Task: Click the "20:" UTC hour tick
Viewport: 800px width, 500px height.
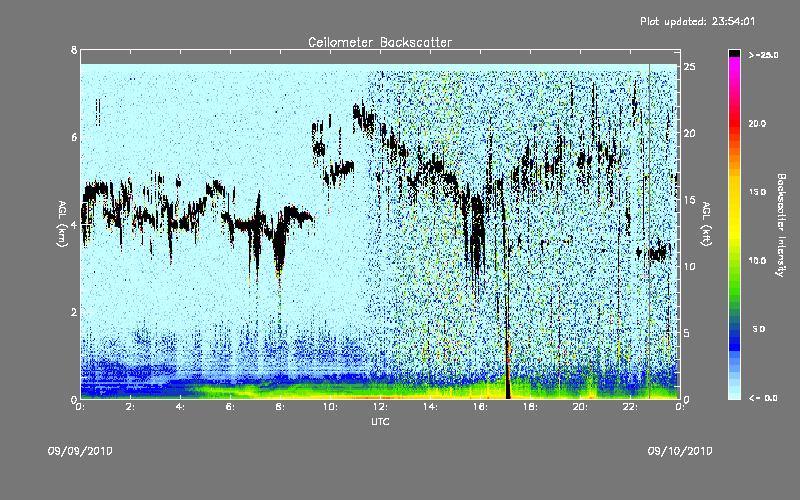Action: pyautogui.click(x=581, y=407)
